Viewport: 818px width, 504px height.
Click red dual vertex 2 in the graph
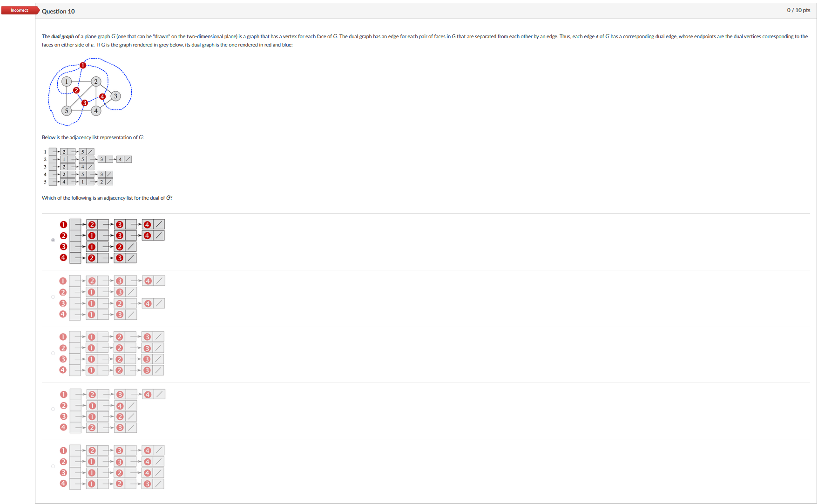pyautogui.click(x=76, y=90)
